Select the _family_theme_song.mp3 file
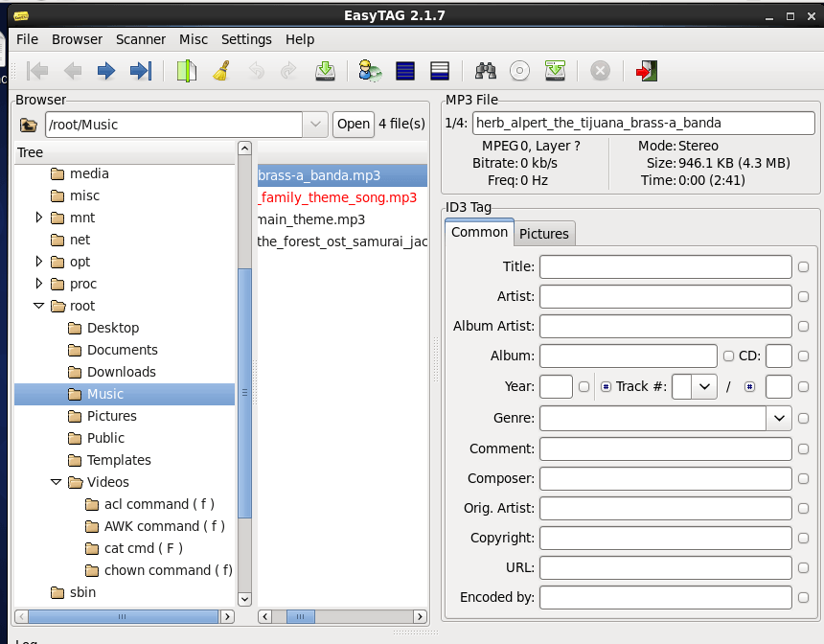Viewport: 824px width, 644px height. pyautogui.click(x=342, y=197)
